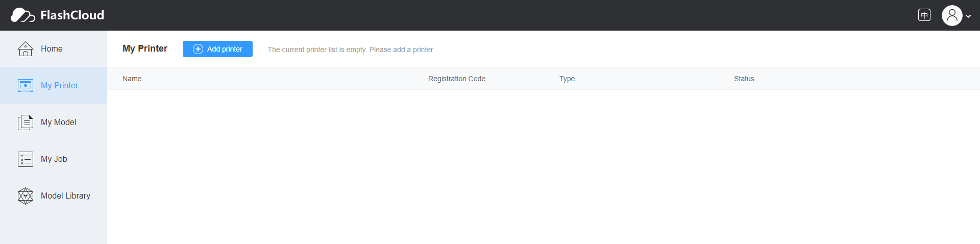980x244 pixels.
Task: Click the Home house icon in sidebar
Action: click(x=26, y=49)
